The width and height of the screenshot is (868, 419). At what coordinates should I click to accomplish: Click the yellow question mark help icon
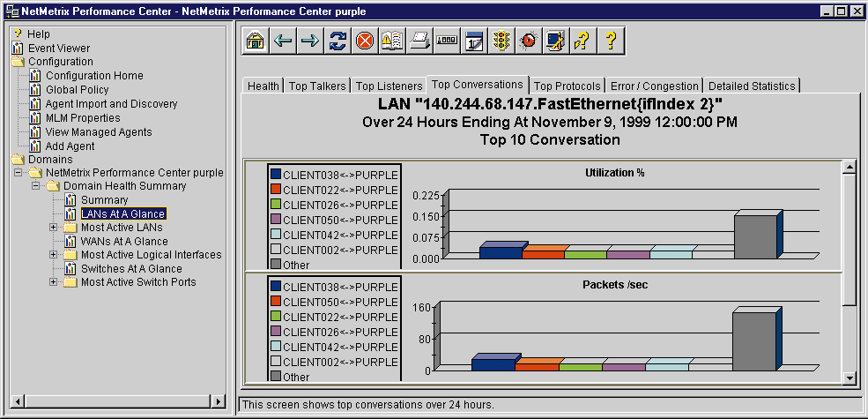[610, 41]
